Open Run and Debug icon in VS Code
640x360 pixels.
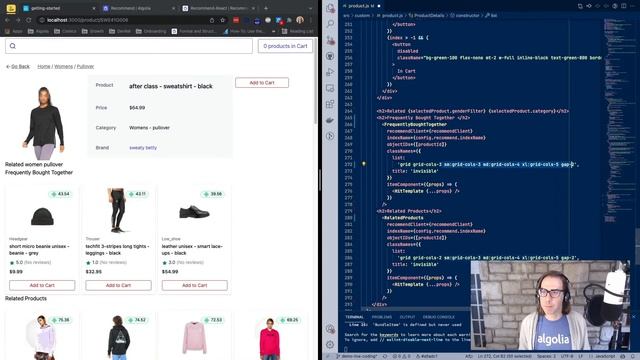pyautogui.click(x=331, y=72)
